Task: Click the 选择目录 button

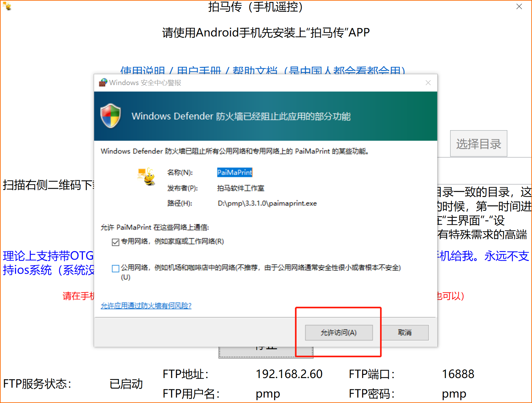Action: [x=478, y=144]
